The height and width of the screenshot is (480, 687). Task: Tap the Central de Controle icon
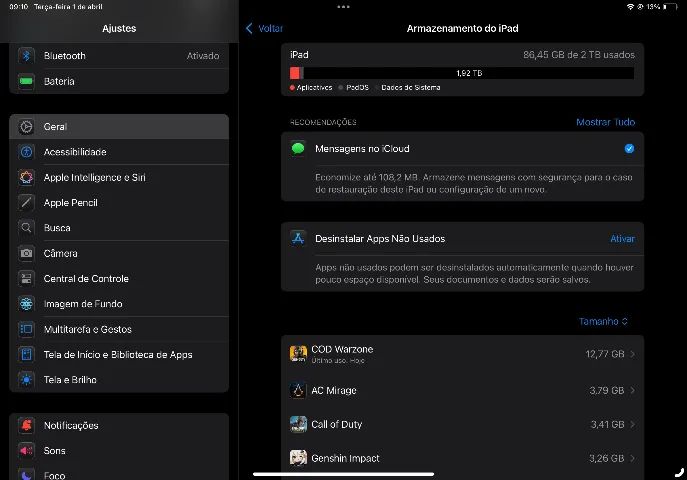26,279
